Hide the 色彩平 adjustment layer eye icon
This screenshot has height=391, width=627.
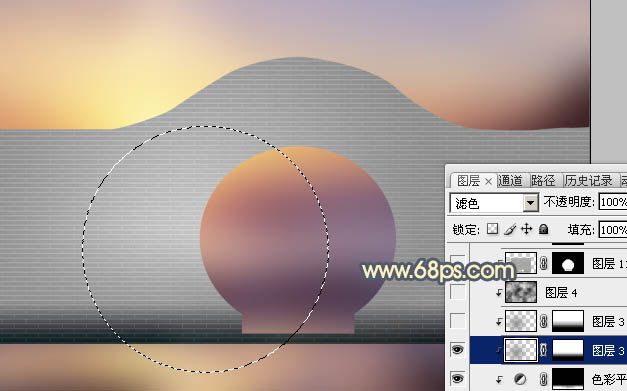tap(458, 378)
